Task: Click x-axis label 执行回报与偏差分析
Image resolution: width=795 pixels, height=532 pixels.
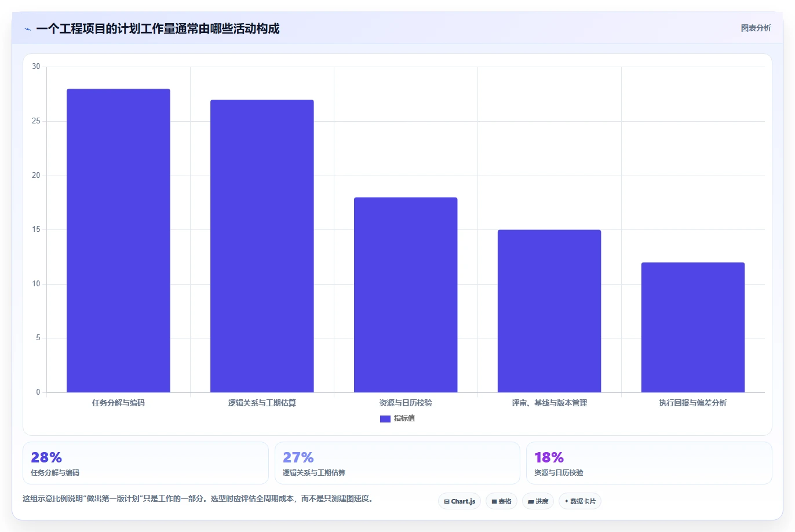Action: 693,403
